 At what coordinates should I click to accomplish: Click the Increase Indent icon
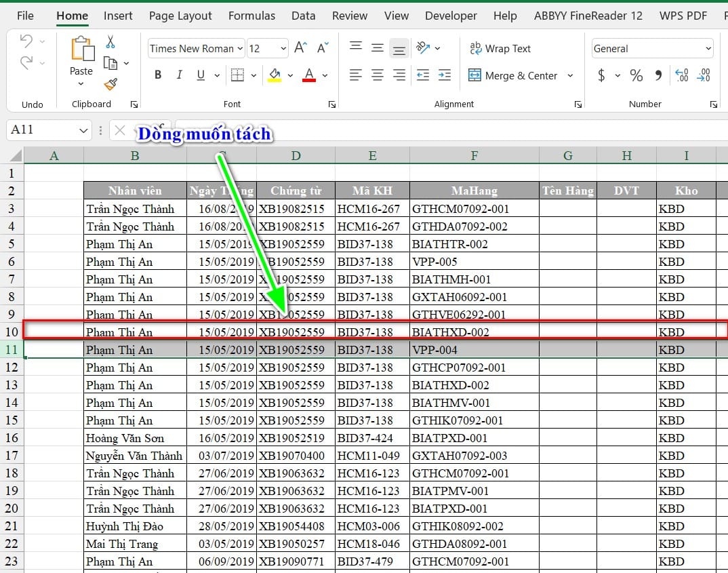(444, 75)
